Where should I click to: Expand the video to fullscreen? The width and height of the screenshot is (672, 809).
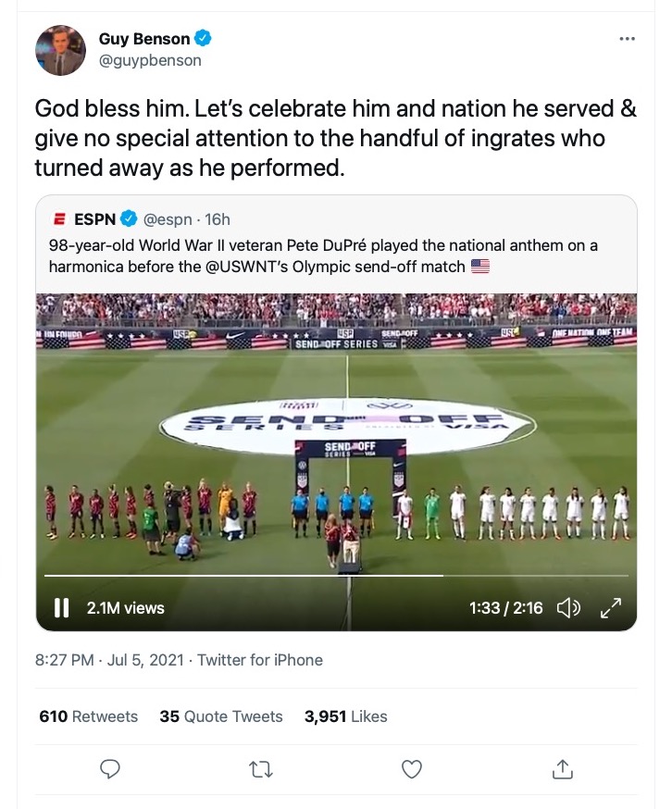pyautogui.click(x=611, y=608)
